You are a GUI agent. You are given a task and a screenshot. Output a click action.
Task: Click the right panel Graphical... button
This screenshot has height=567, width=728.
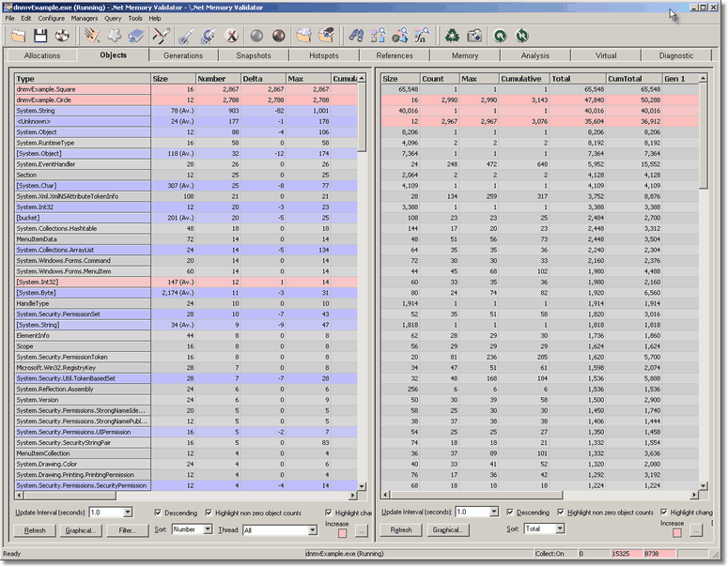447,529
